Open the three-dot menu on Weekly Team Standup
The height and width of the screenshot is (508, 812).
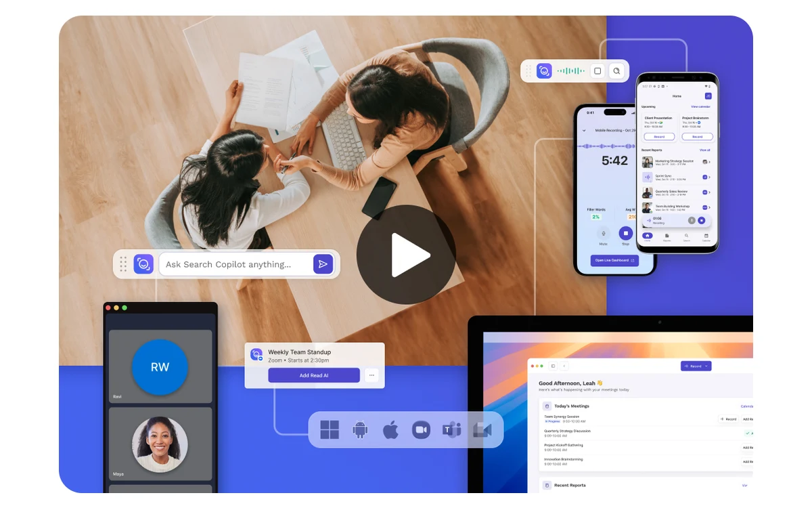click(371, 375)
